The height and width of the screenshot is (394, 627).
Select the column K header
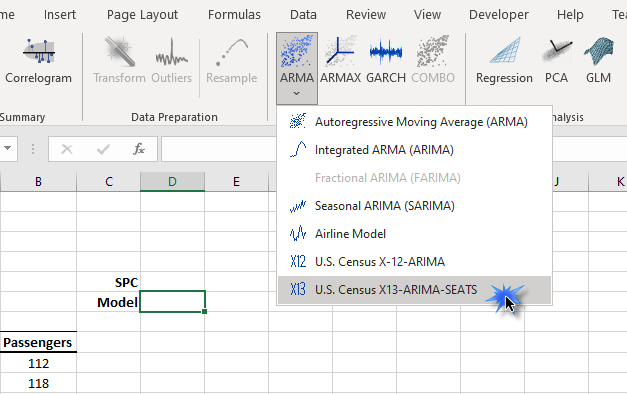(x=608, y=182)
